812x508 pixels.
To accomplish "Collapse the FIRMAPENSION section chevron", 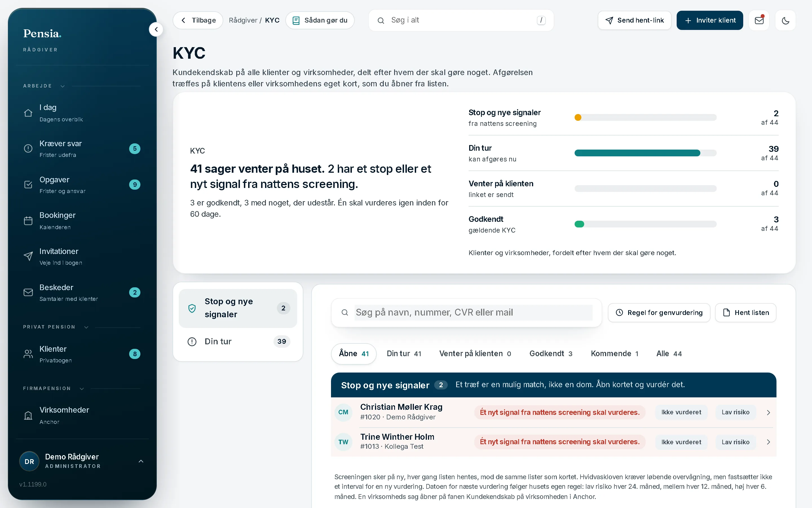I will 81,388.
